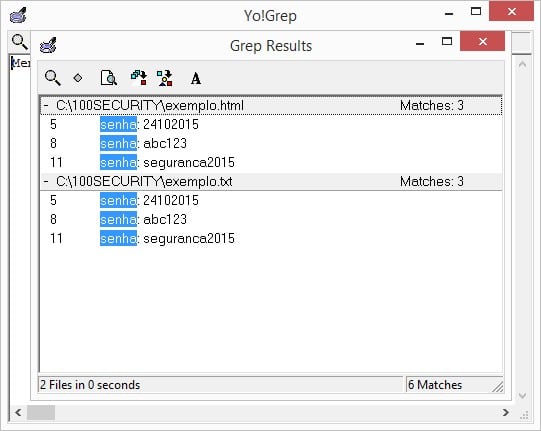Select line 11 seguranca2015 under exemplo.html
Image resolution: width=541 pixels, height=431 pixels.
[x=271, y=162]
